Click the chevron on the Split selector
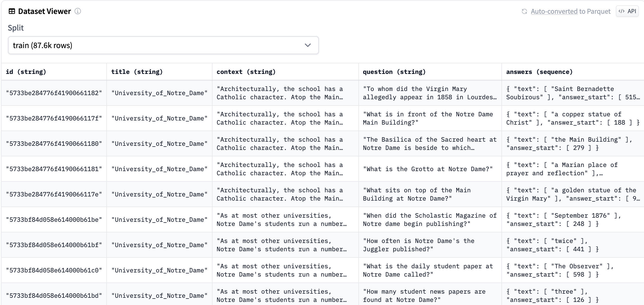The width and height of the screenshot is (644, 305). (x=308, y=45)
